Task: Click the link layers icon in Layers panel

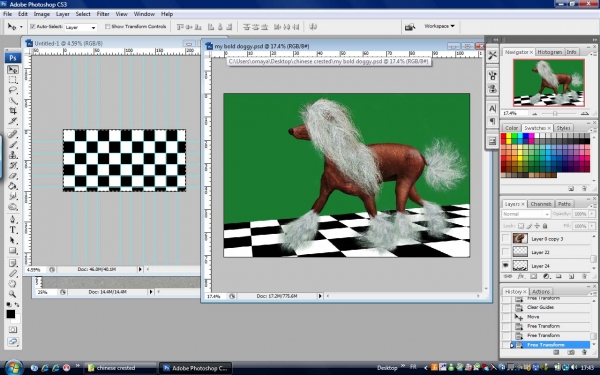Action: [x=508, y=276]
